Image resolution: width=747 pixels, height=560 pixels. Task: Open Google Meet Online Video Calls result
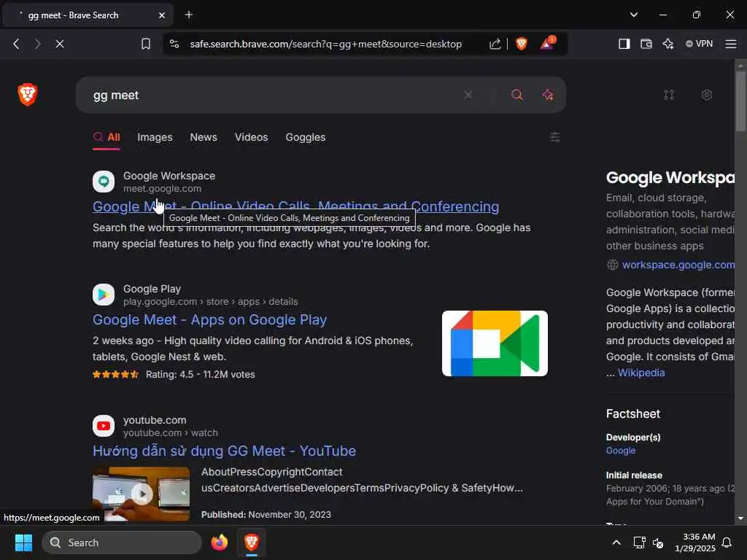pyautogui.click(x=296, y=206)
